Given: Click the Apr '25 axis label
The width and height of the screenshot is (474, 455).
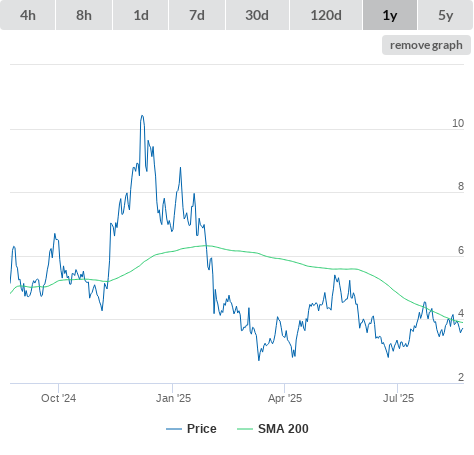Looking at the screenshot, I should point(285,398).
